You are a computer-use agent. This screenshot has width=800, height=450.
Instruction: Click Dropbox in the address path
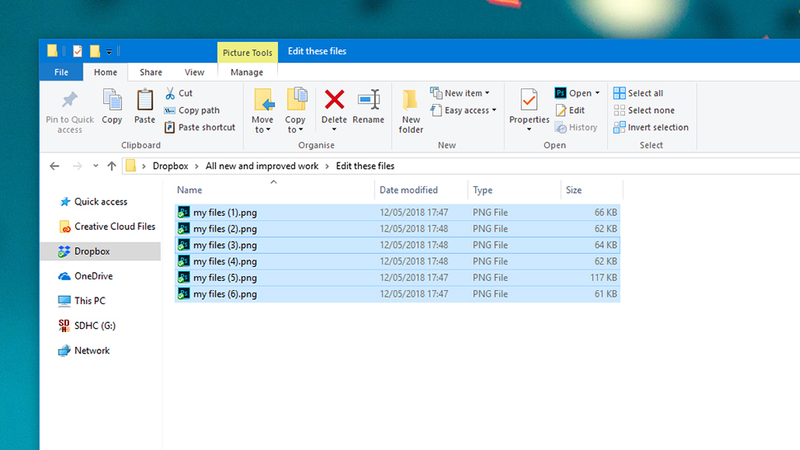click(170, 166)
